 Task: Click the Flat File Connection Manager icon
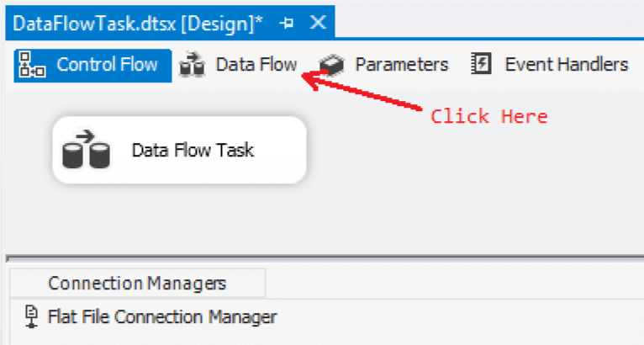click(x=32, y=317)
